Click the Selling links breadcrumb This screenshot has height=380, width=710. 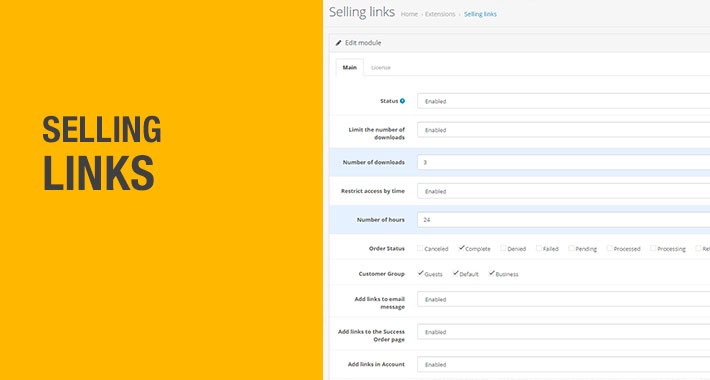pos(480,14)
